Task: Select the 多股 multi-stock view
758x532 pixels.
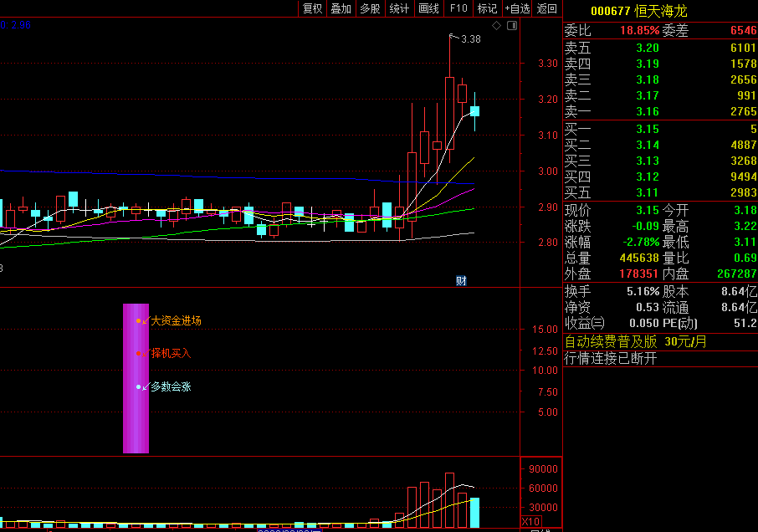Action: point(370,8)
